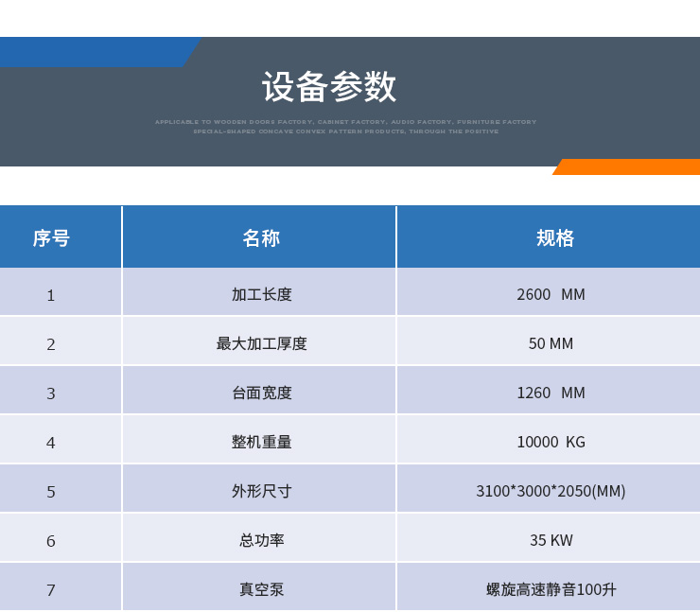
Task: Select the 外形尺寸 name cell
Action: 261,491
